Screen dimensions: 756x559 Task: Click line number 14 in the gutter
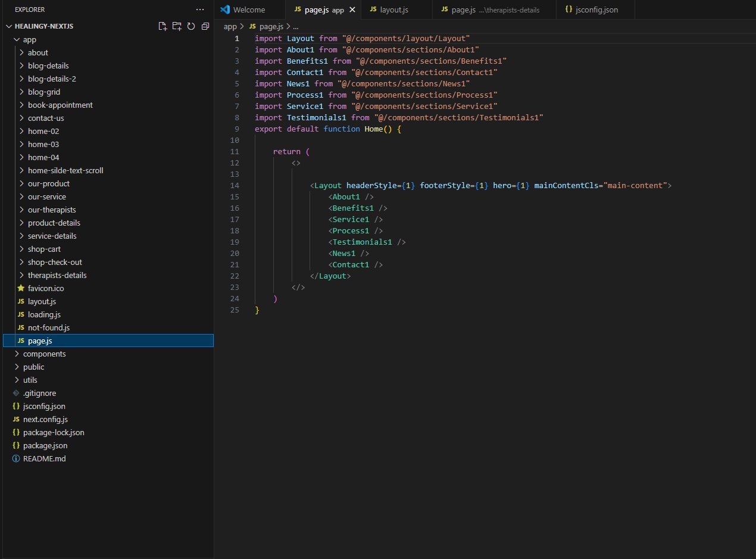(x=235, y=185)
